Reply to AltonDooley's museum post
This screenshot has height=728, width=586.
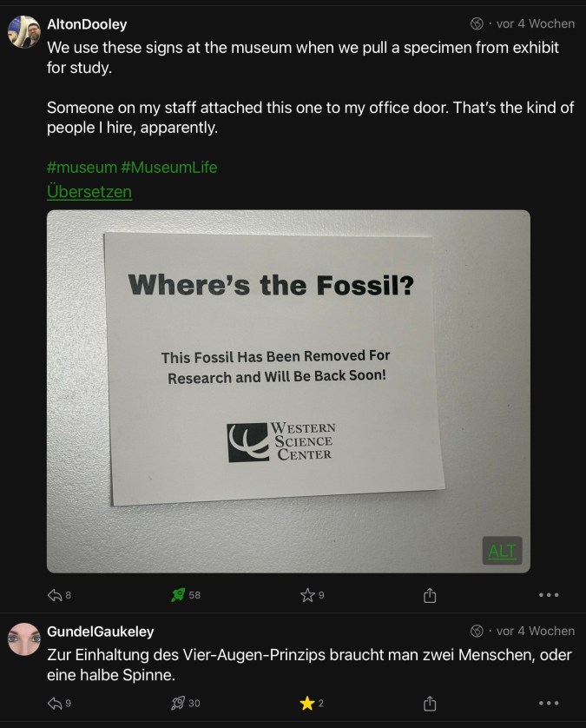click(x=55, y=595)
